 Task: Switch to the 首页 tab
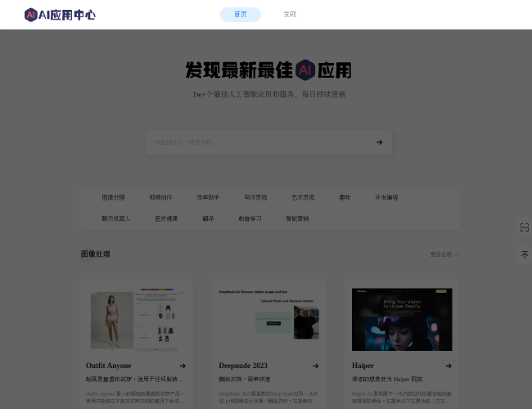[x=241, y=15]
